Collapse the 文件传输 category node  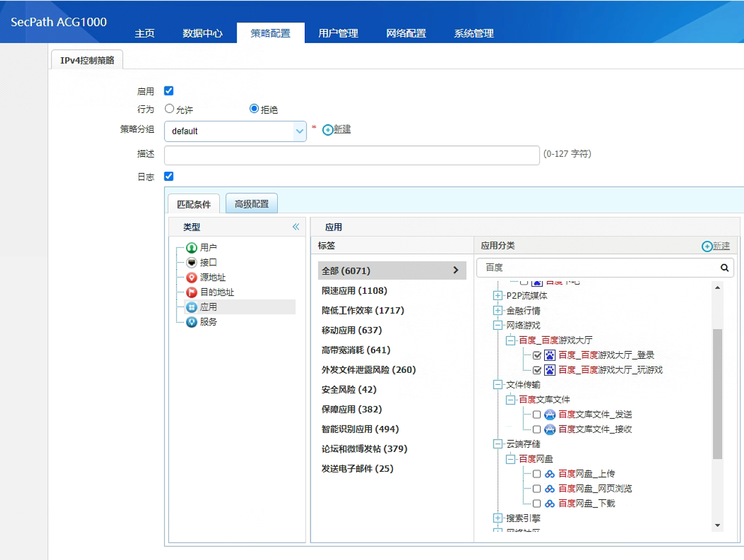pos(498,385)
